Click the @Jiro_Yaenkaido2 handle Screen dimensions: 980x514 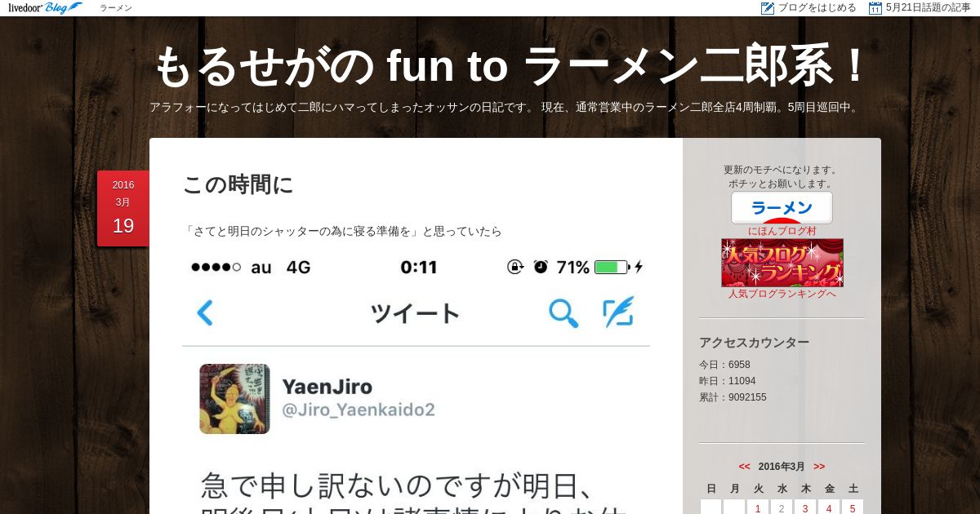click(359, 410)
